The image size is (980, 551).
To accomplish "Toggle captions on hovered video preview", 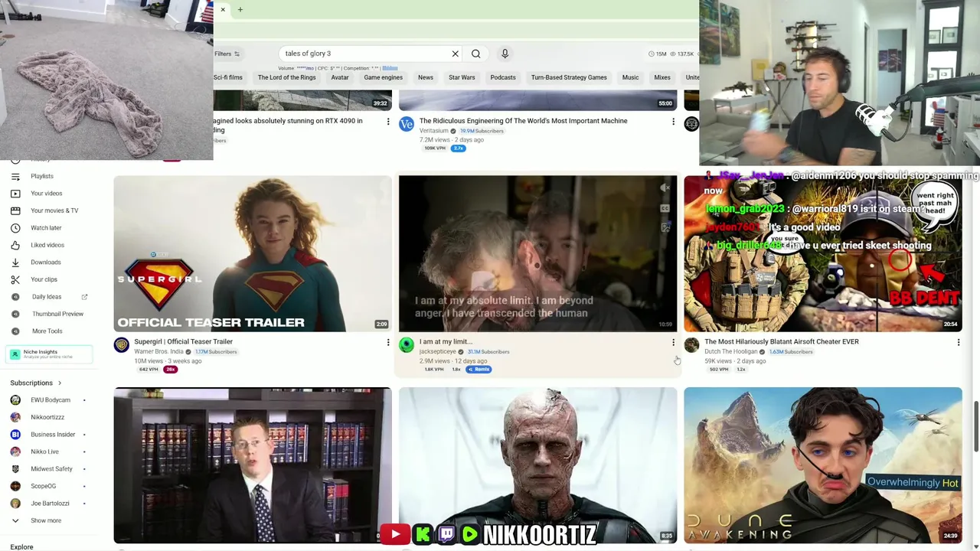I will point(665,207).
